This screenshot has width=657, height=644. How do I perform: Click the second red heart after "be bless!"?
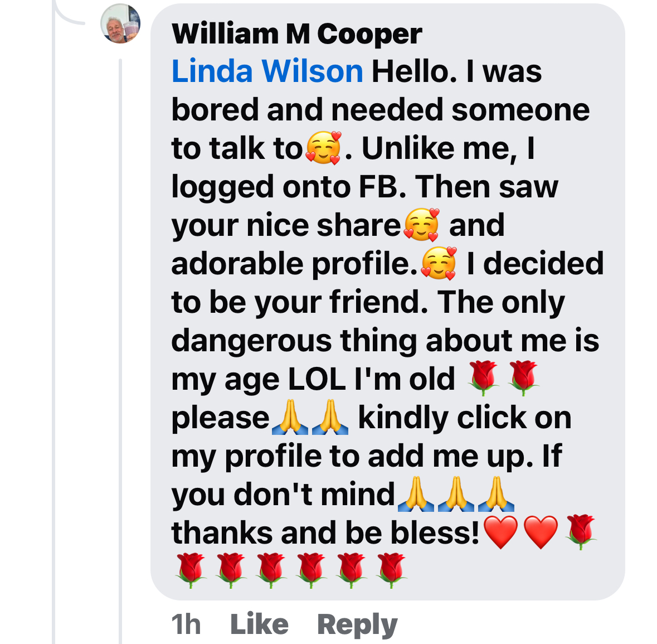pyautogui.click(x=541, y=532)
